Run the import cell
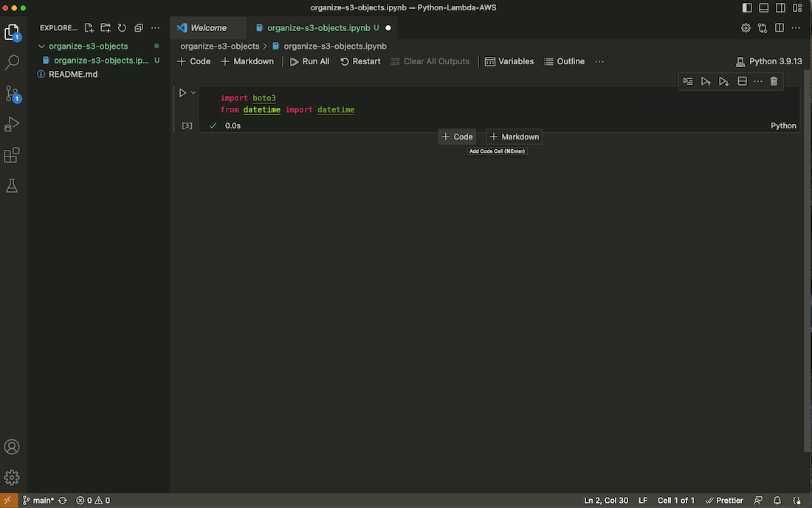The image size is (812, 508). (x=183, y=93)
